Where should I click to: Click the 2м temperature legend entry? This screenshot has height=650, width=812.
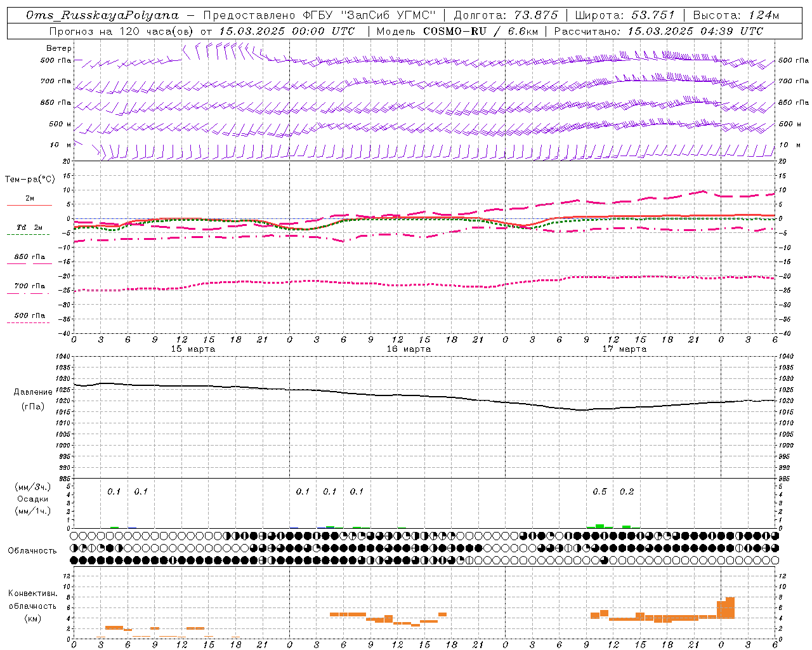(x=30, y=198)
